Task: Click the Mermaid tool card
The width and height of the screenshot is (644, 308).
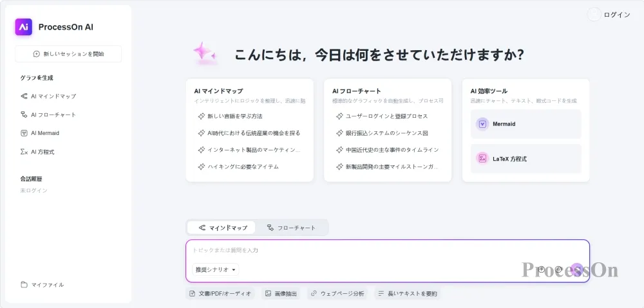Action: [526, 124]
